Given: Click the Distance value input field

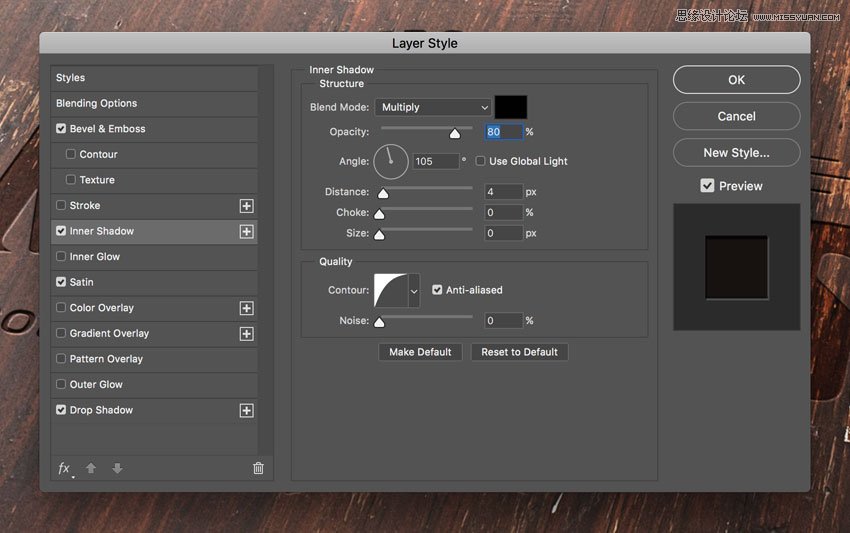Looking at the screenshot, I should tap(504, 191).
